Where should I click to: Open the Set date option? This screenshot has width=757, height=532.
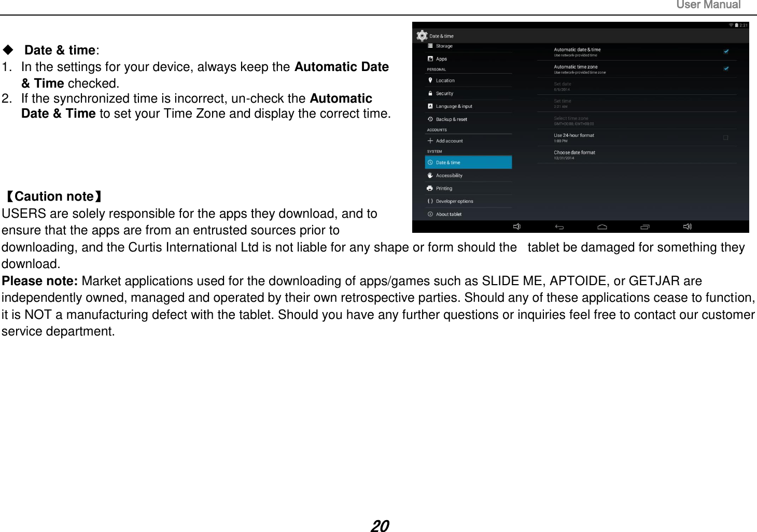coord(637,86)
